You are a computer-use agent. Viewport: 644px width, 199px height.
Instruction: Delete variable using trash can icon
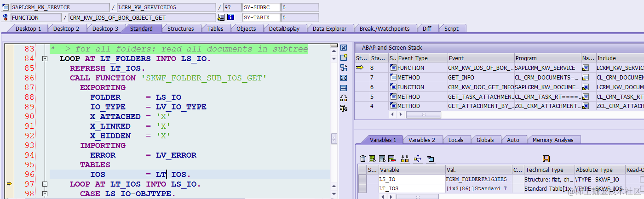[363, 159]
